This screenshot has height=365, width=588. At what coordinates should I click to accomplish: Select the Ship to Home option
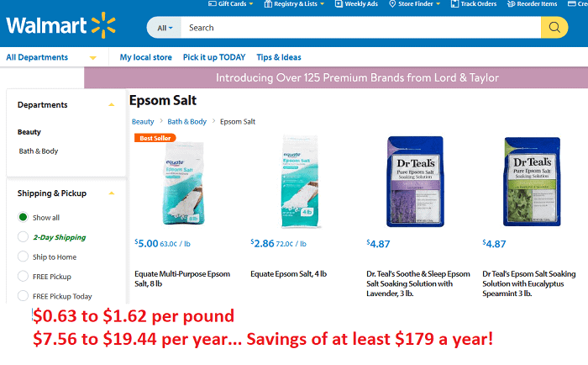point(23,257)
